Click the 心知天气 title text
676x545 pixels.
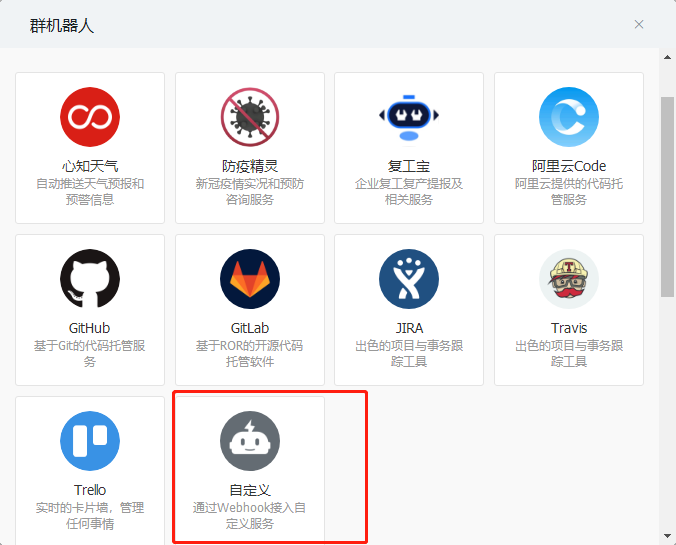click(x=90, y=166)
